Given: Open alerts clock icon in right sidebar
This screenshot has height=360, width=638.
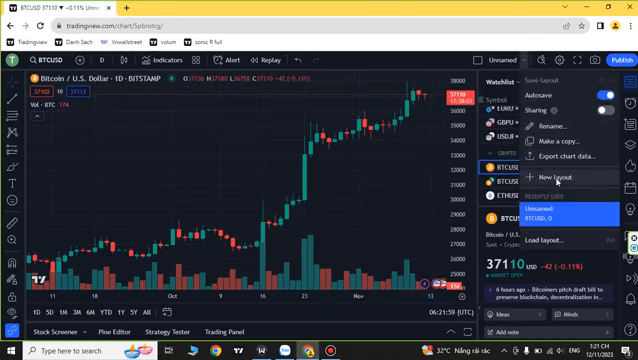Looking at the screenshot, I should (630, 103).
